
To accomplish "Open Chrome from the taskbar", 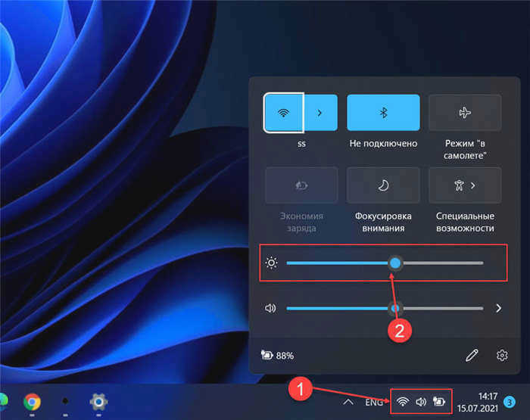I will [x=32, y=402].
